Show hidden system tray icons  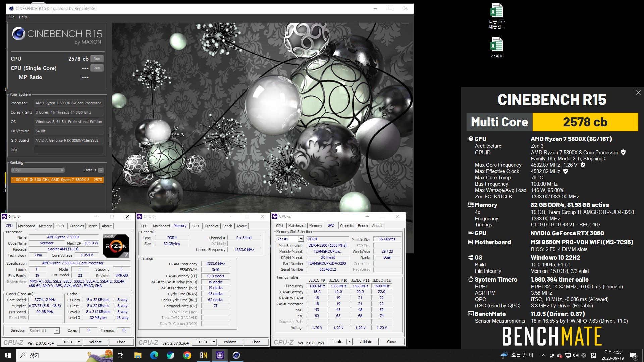tap(543, 355)
